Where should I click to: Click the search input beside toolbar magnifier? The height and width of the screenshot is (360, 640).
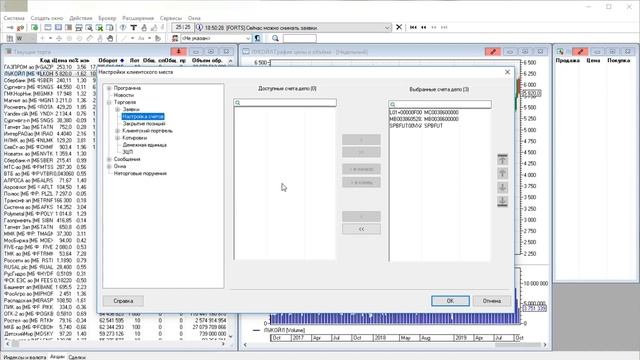[x=300, y=38]
